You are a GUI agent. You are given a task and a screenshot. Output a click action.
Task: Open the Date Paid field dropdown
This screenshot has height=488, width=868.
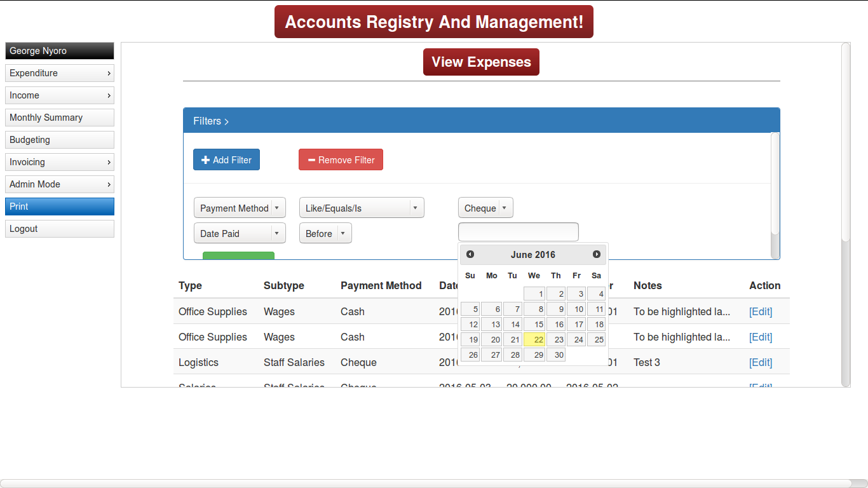click(x=240, y=234)
